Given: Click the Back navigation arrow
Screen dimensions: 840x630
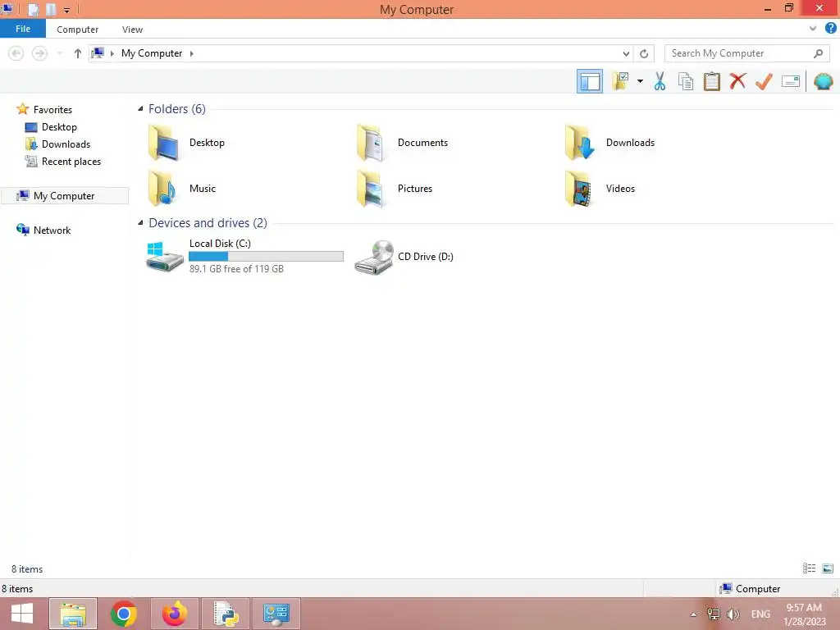Looking at the screenshot, I should click(16, 53).
